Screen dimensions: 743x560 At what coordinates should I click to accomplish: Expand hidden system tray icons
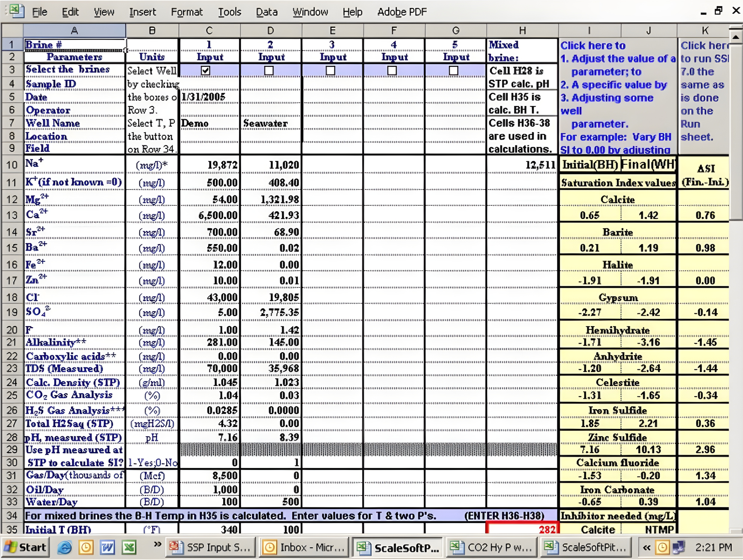[x=647, y=547]
